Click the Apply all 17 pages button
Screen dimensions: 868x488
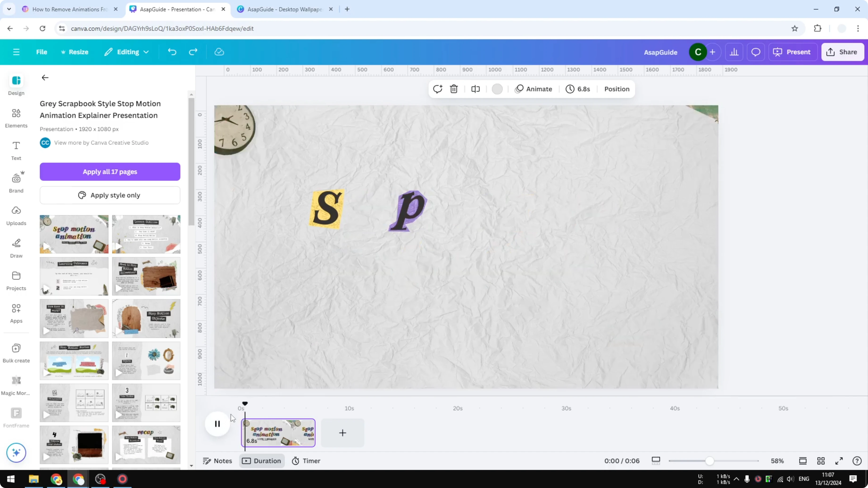[x=109, y=172]
